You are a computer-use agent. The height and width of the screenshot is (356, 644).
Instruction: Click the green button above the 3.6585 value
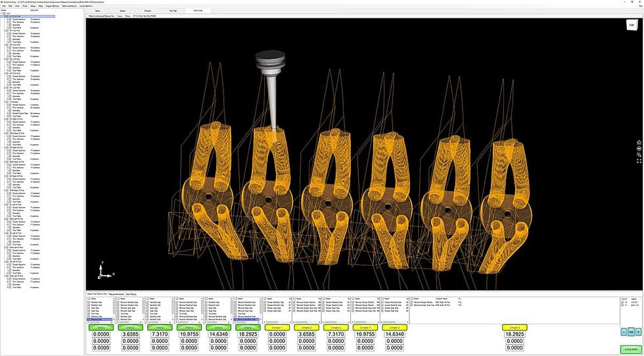point(130,328)
